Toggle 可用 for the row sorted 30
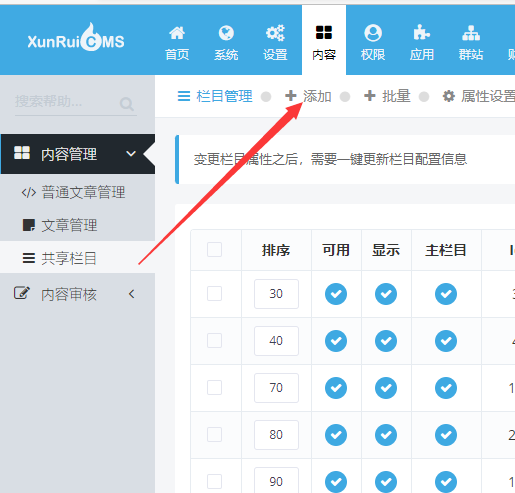515x493 pixels. (336, 294)
